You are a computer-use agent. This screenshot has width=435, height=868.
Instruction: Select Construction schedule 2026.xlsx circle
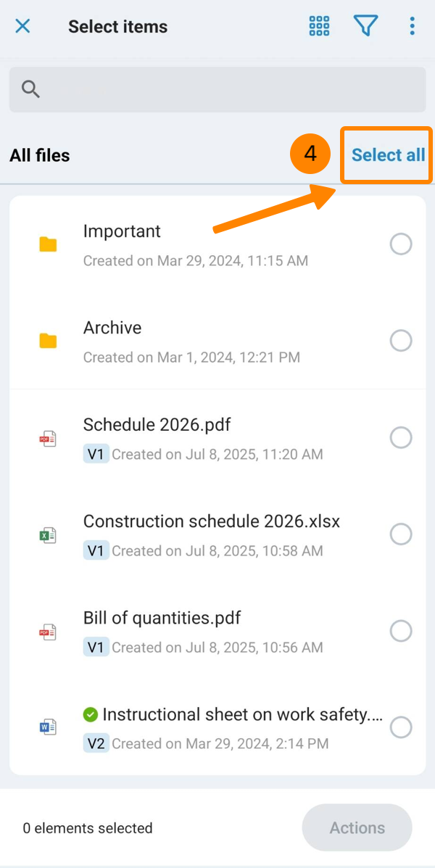401,534
